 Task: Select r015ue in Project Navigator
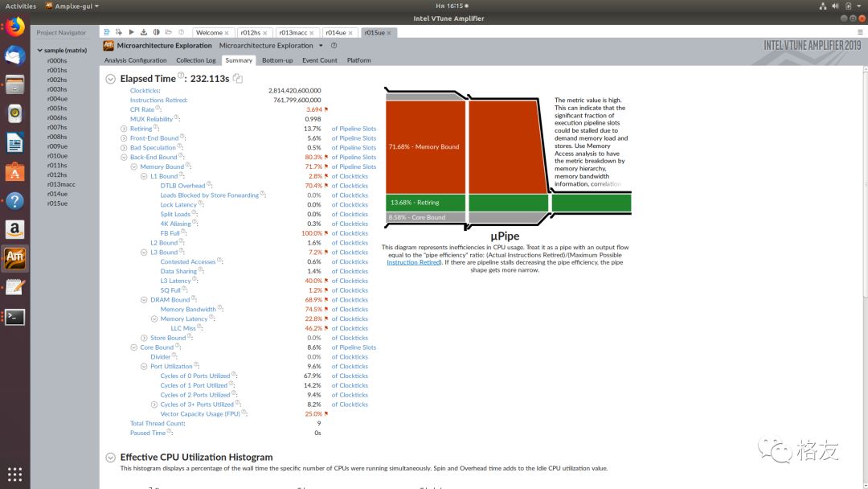[x=57, y=203]
